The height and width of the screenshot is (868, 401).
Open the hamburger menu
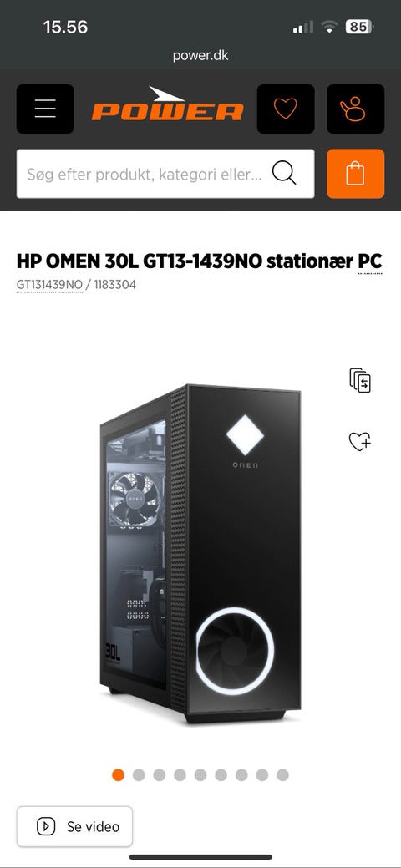point(45,109)
